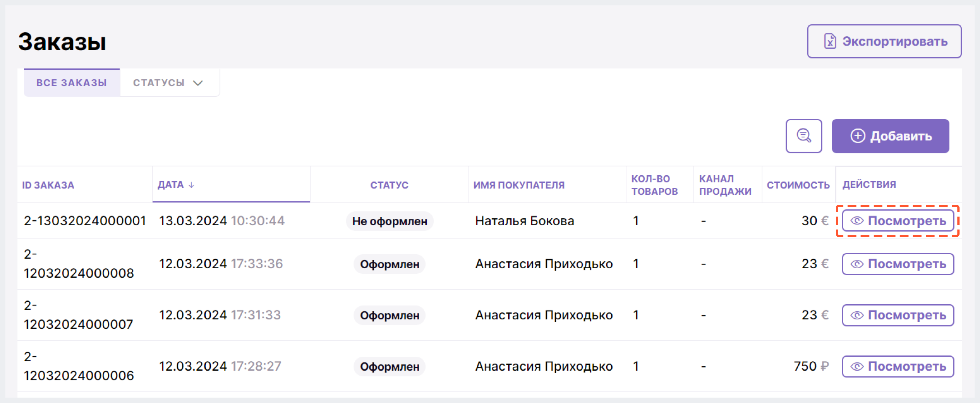This screenshot has width=980, height=403.
Task: Click the Добавить add order button
Action: tap(890, 136)
